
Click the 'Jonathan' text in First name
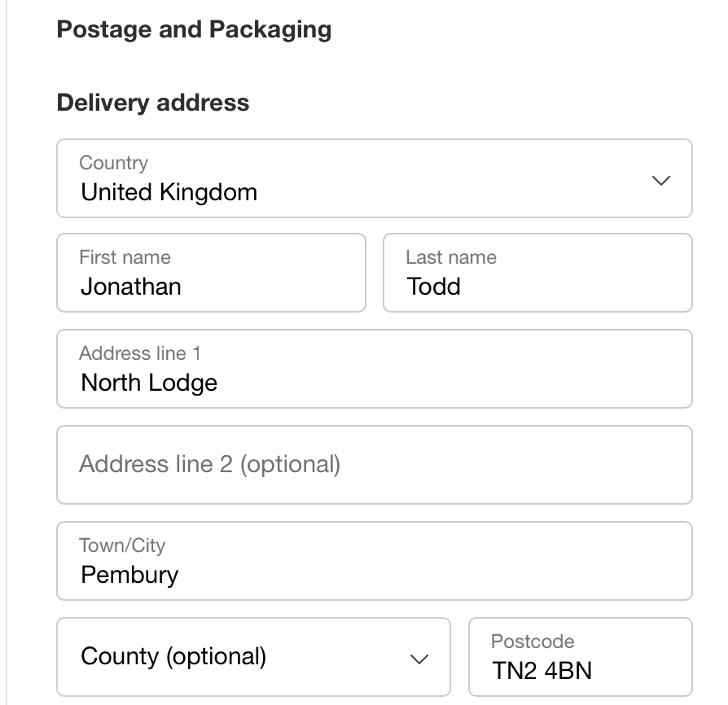click(x=131, y=287)
